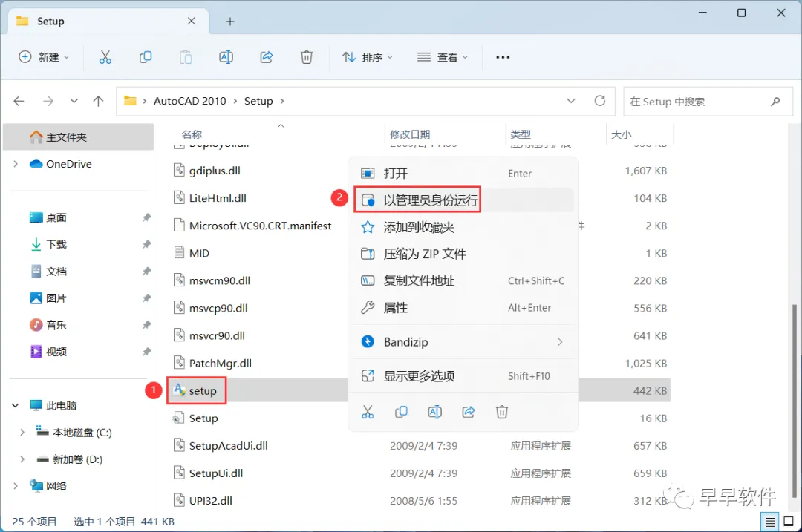Expand 本地磁盘 (C:) node
The image size is (802, 532).
pyautogui.click(x=22, y=433)
